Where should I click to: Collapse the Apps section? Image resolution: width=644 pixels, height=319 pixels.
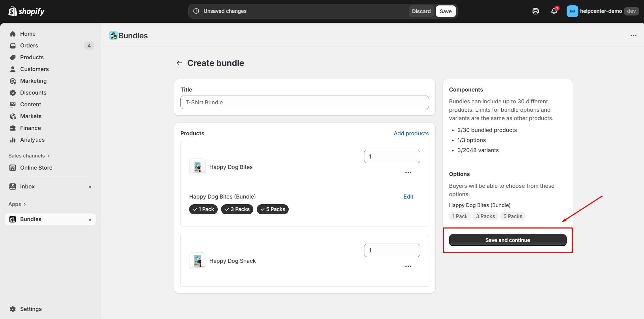tap(17, 204)
